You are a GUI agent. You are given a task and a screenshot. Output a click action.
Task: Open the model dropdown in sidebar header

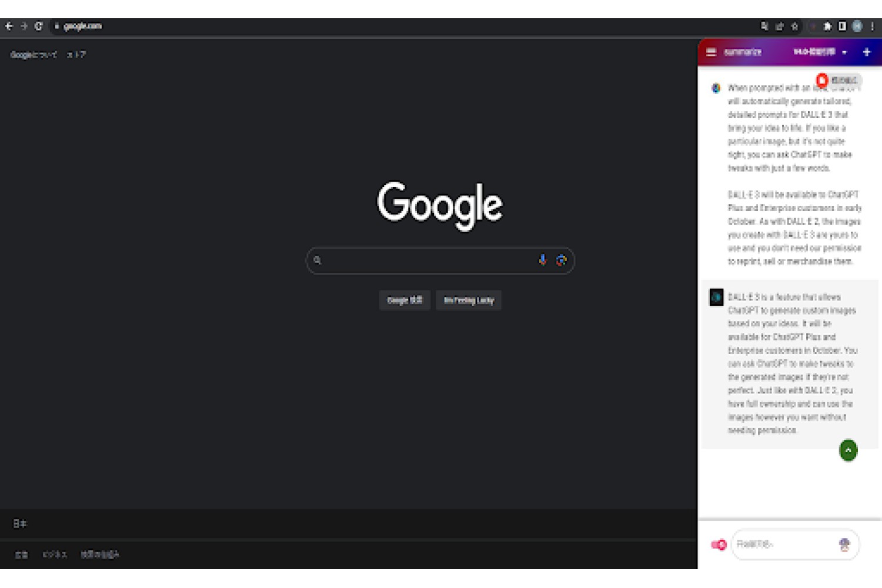click(820, 52)
